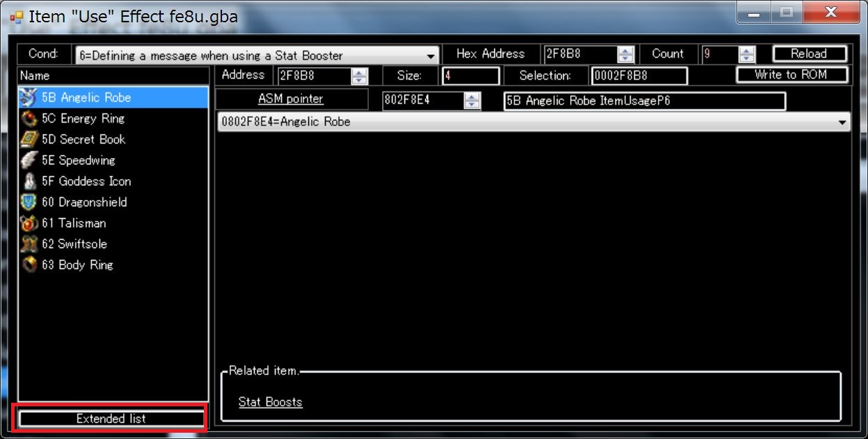Click the Selection address input field
The image size is (868, 439).
pyautogui.click(x=638, y=76)
